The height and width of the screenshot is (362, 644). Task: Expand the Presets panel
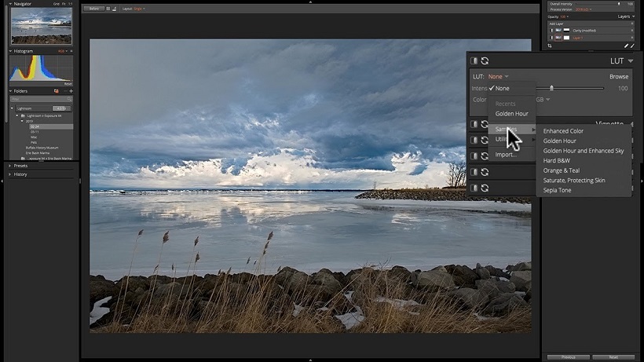[10, 166]
